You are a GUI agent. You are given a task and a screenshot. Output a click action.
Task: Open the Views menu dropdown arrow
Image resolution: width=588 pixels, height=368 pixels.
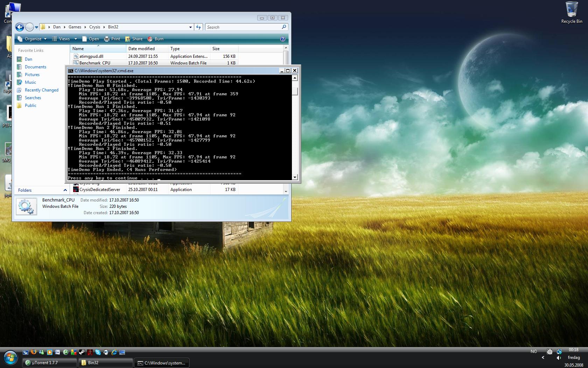(x=76, y=39)
